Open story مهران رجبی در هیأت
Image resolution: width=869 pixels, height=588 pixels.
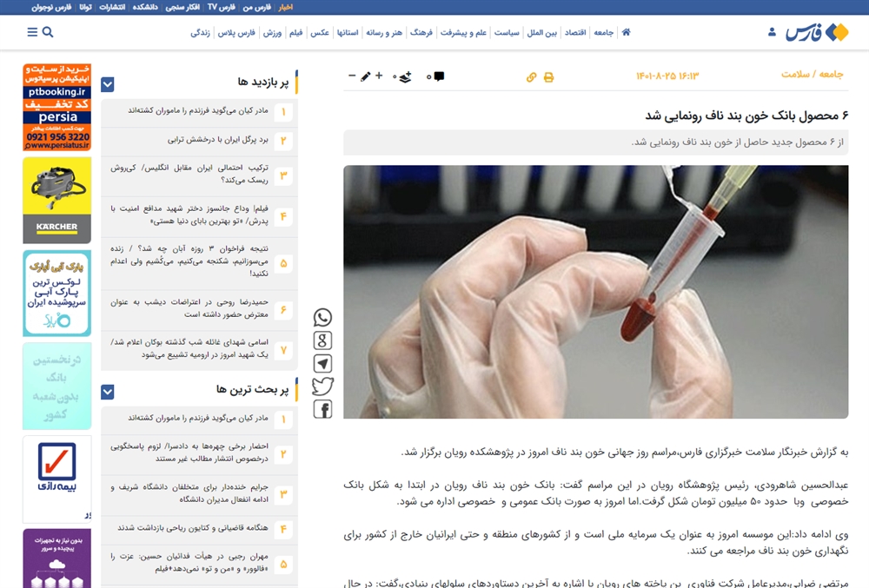click(189, 563)
